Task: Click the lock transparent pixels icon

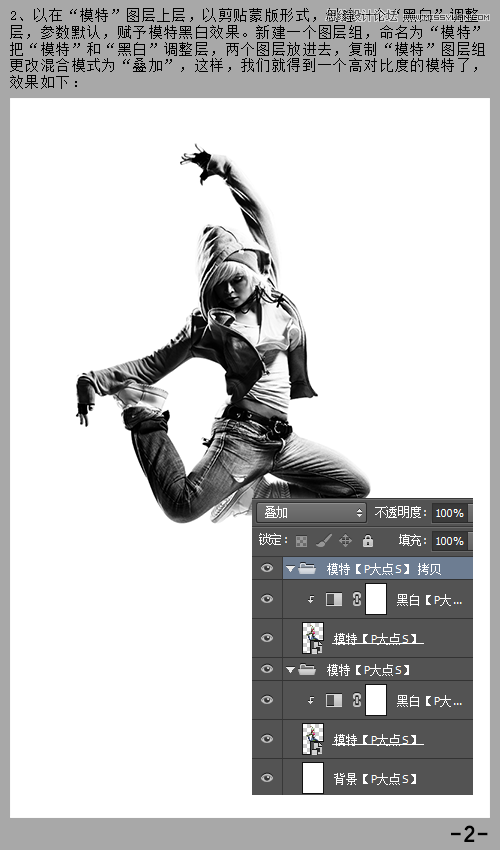Action: coord(302,540)
